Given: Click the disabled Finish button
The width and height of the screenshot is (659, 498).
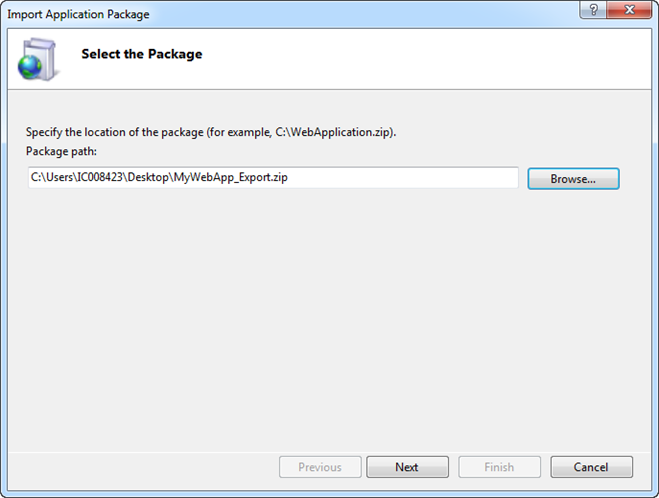Looking at the screenshot, I should click(x=498, y=467).
